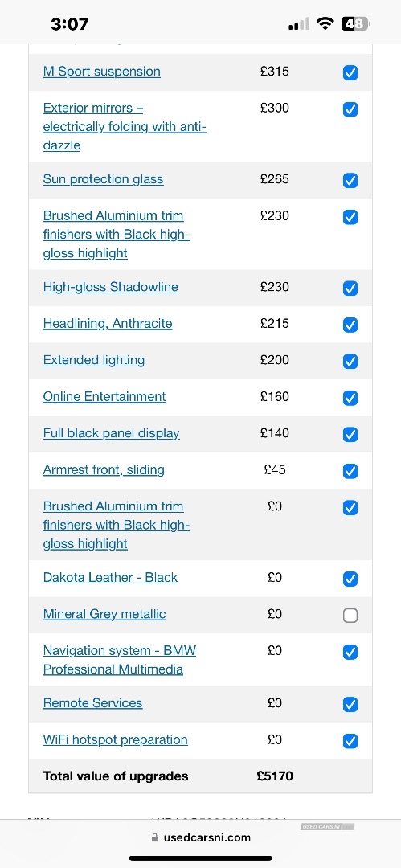Tap the Wi-Fi status icon
Image resolution: width=401 pixels, height=868 pixels.
tap(325, 23)
